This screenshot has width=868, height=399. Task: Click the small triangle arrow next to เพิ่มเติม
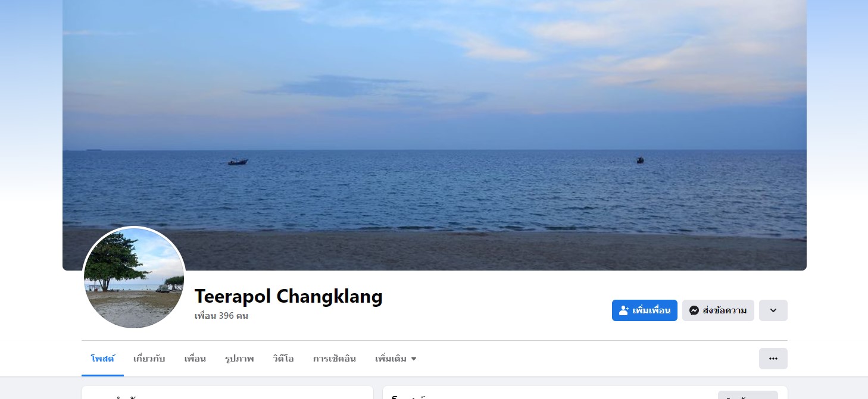pos(414,359)
